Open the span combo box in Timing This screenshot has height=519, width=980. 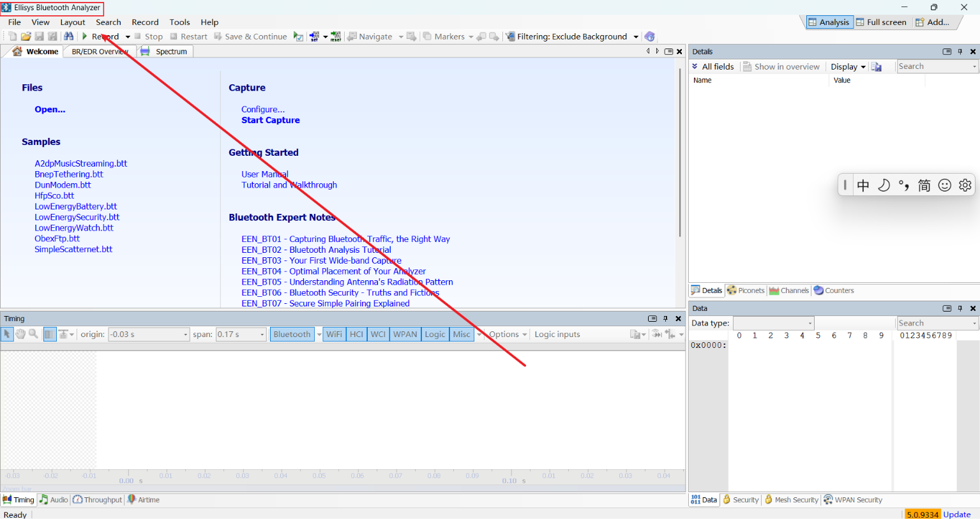pos(241,334)
